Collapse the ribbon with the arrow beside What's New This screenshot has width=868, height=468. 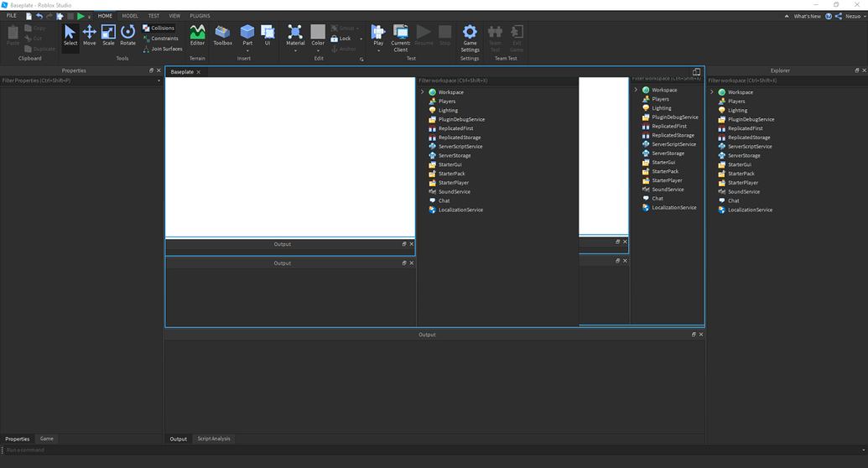point(787,16)
